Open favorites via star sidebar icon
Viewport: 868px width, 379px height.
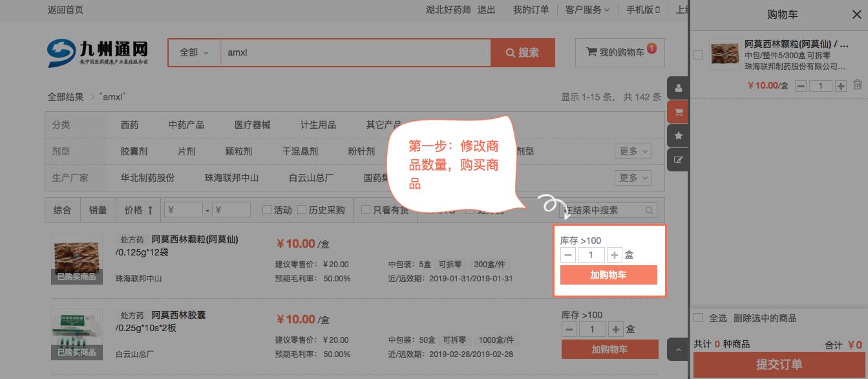678,136
